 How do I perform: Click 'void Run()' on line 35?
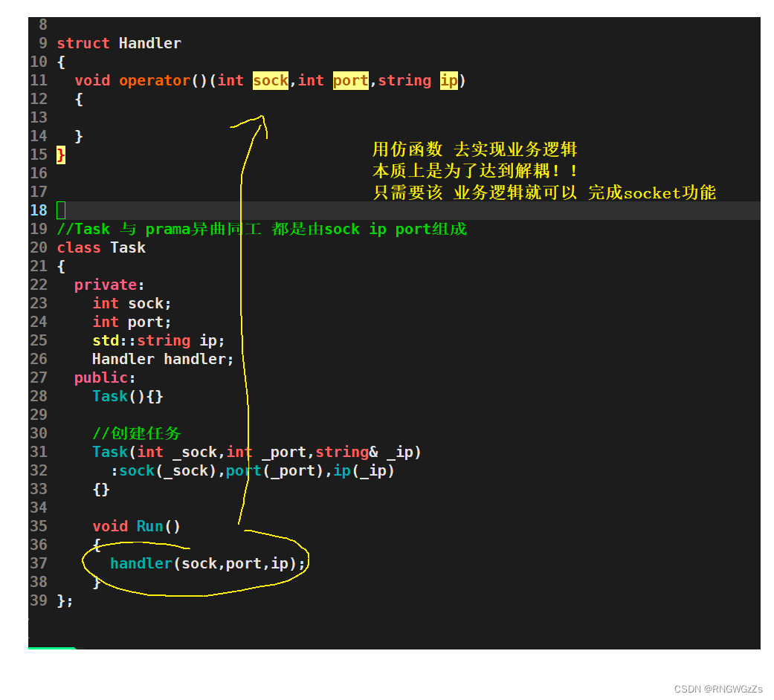point(136,526)
